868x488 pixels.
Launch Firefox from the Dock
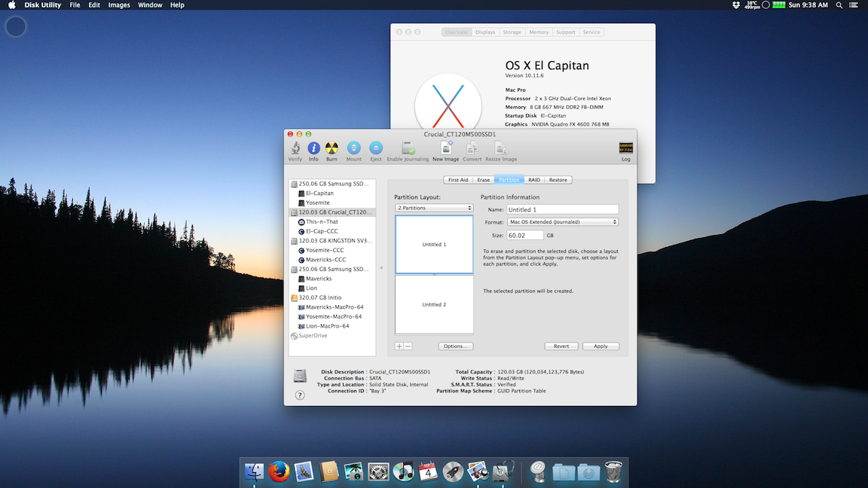coord(279,472)
